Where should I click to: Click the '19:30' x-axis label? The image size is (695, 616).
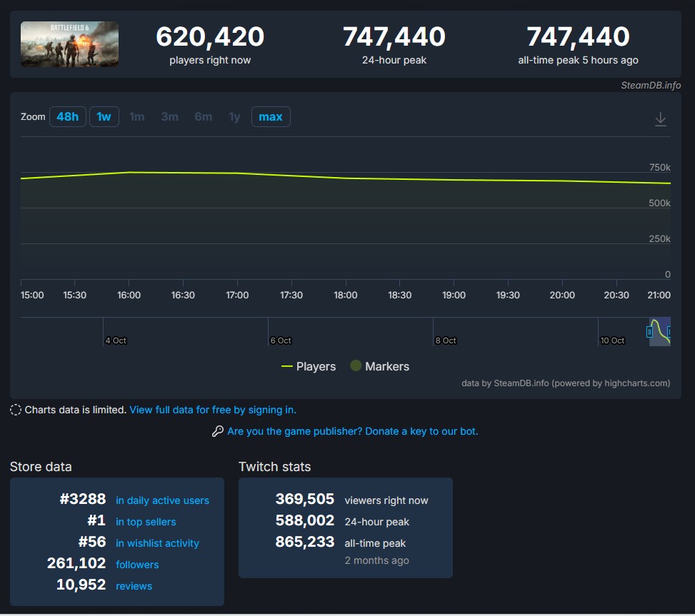[508, 295]
